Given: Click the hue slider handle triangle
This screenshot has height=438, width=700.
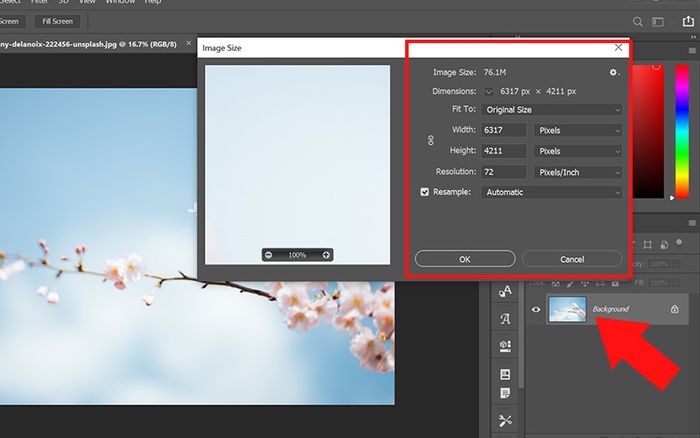Looking at the screenshot, I should coord(672,197).
